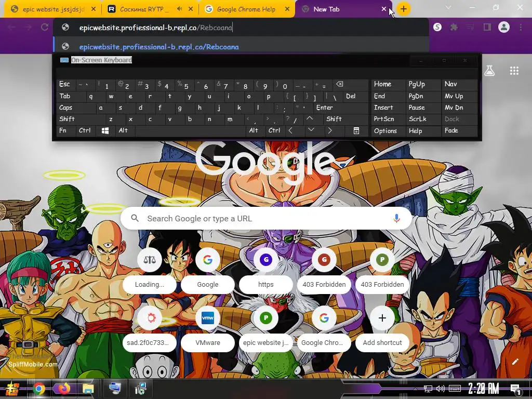Switch to the epic website tab
This screenshot has height=399, width=532.
tap(52, 9)
